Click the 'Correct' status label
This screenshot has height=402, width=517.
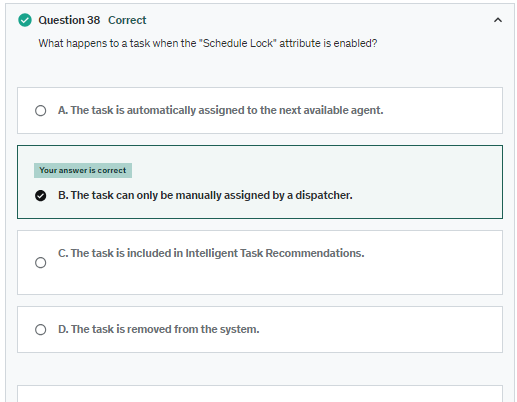point(127,20)
